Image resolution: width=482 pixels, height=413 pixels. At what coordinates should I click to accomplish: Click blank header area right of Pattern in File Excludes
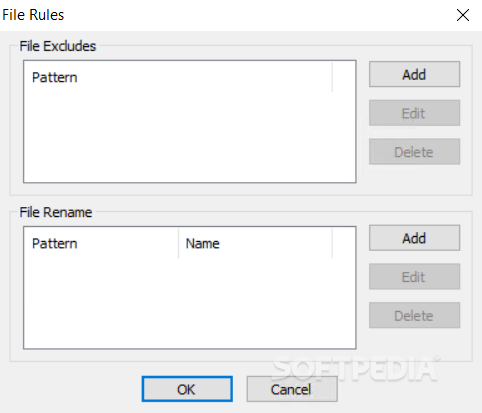[x=344, y=77]
